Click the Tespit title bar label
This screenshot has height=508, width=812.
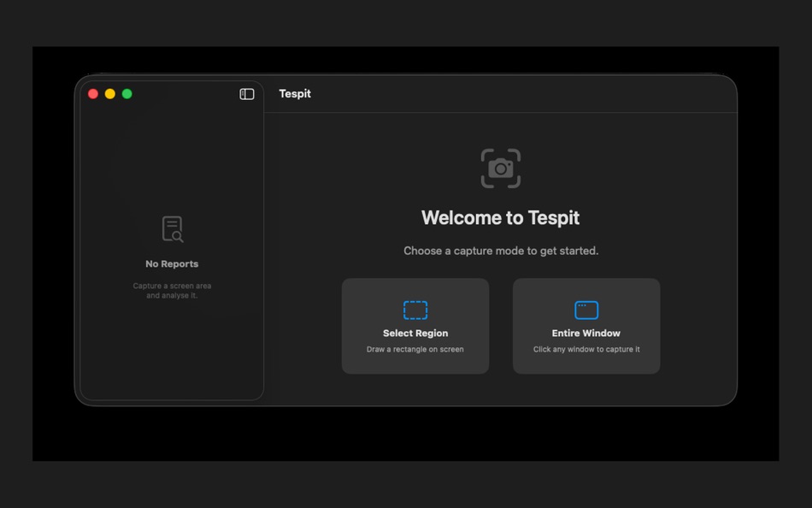pos(295,94)
